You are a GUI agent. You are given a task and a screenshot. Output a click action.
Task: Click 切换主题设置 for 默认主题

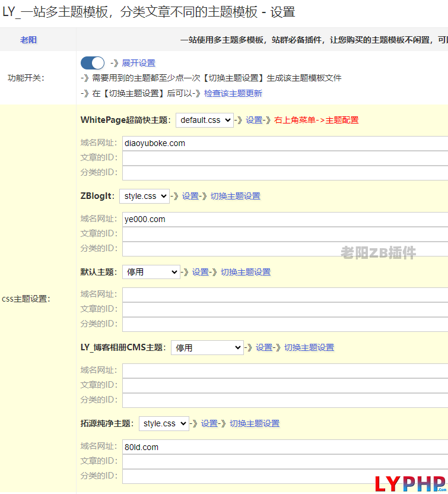point(246,272)
